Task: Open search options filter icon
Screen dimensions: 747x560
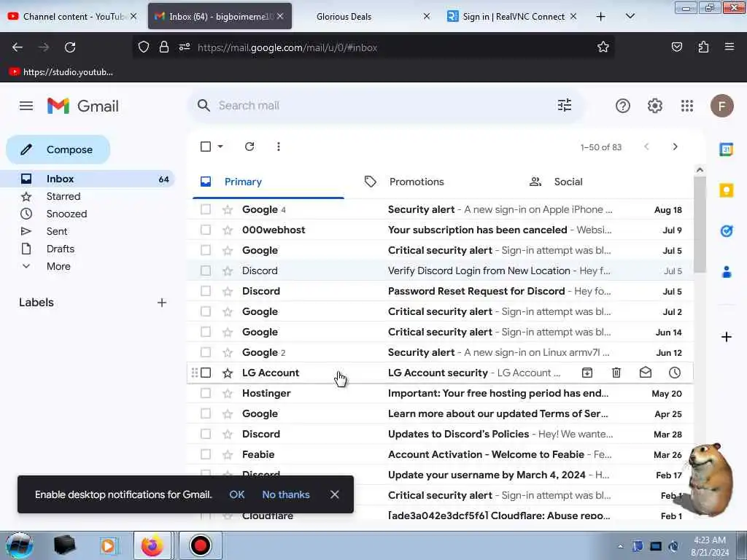Action: tap(565, 105)
